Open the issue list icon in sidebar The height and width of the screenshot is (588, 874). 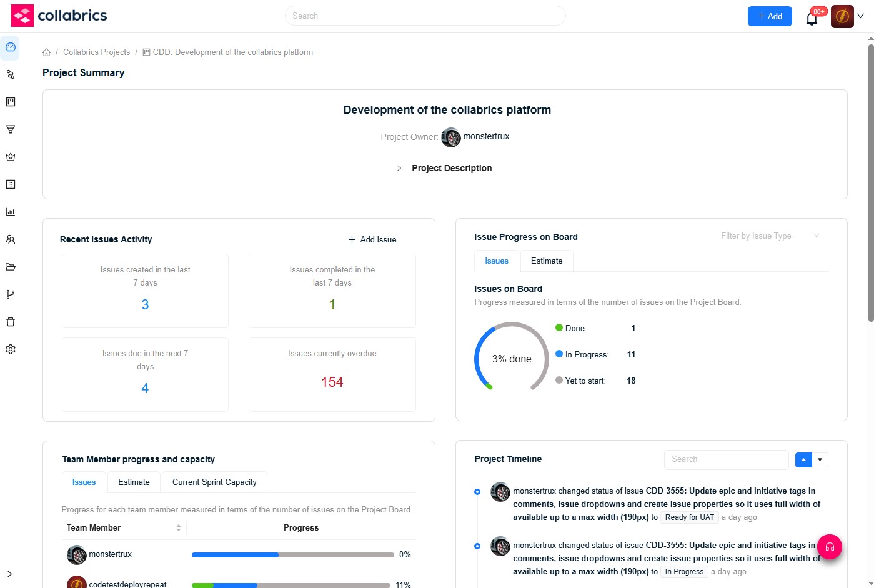[11, 184]
